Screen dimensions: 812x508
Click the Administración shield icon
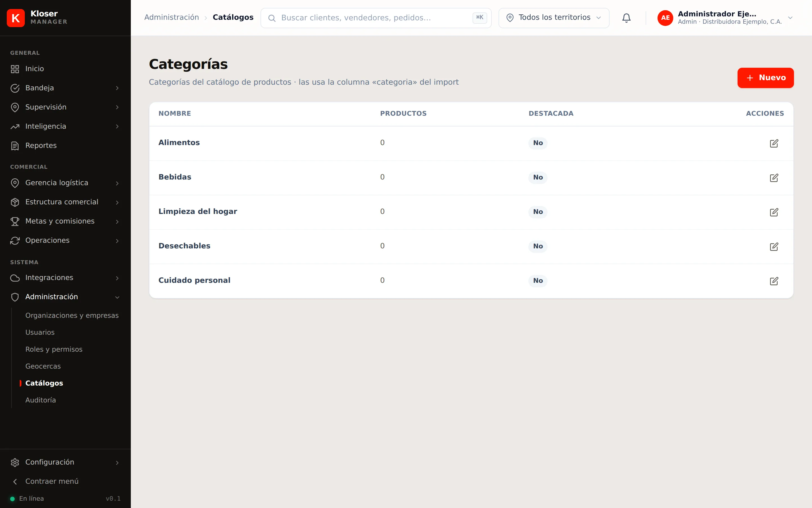[x=15, y=297]
